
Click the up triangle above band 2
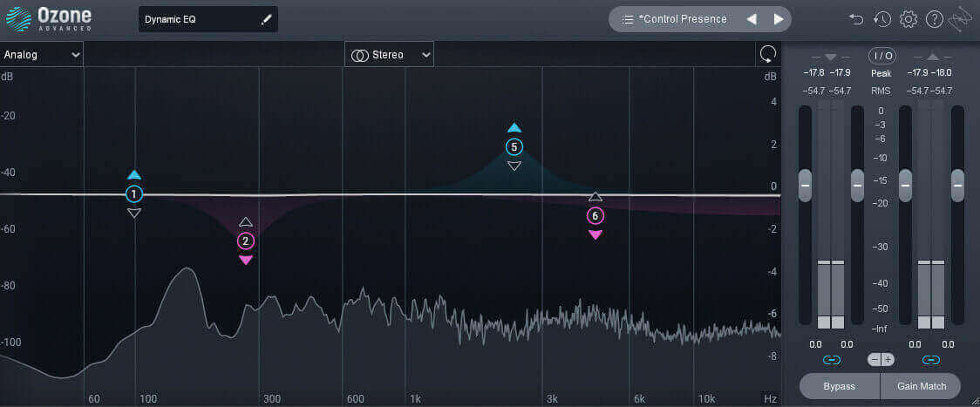(246, 222)
